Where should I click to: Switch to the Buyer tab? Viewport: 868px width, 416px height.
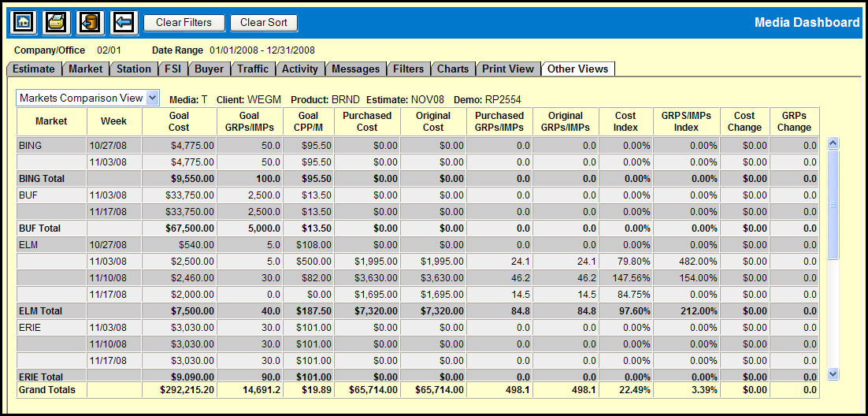pyautogui.click(x=209, y=69)
